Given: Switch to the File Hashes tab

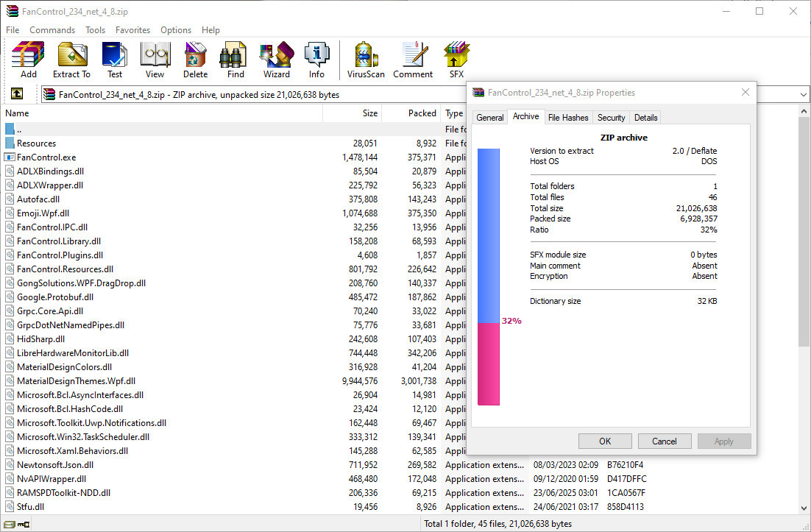Looking at the screenshot, I should pos(568,118).
